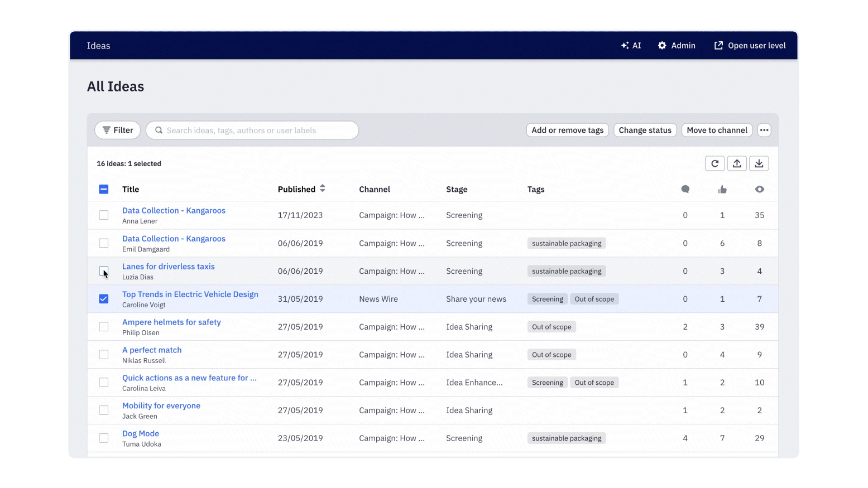Click Out of scope tag in A perfect match row
The height and width of the screenshot is (488, 868).
click(x=552, y=355)
